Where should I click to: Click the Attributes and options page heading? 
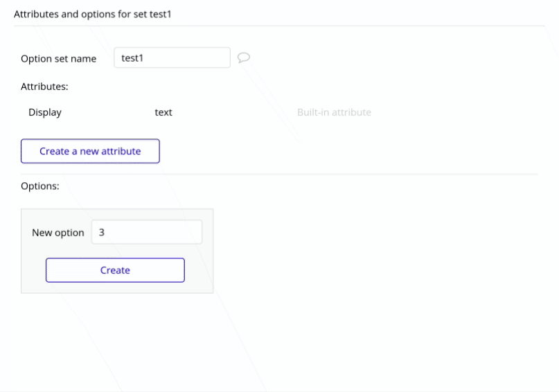(x=92, y=14)
